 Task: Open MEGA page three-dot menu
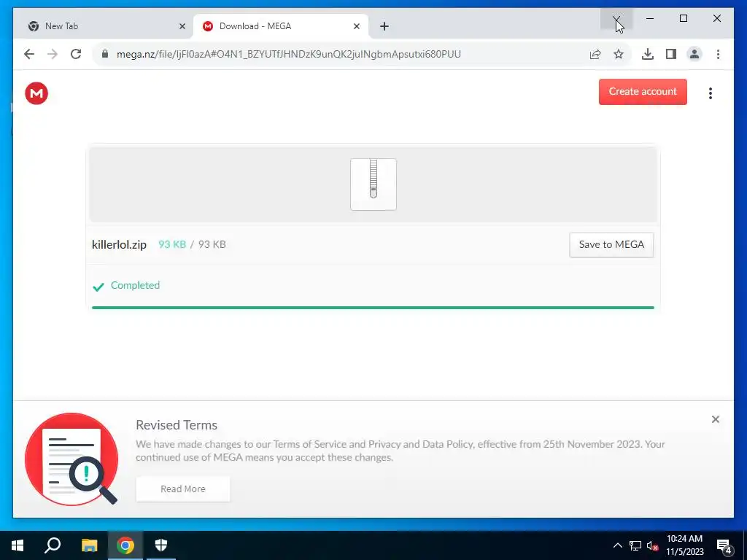[711, 93]
